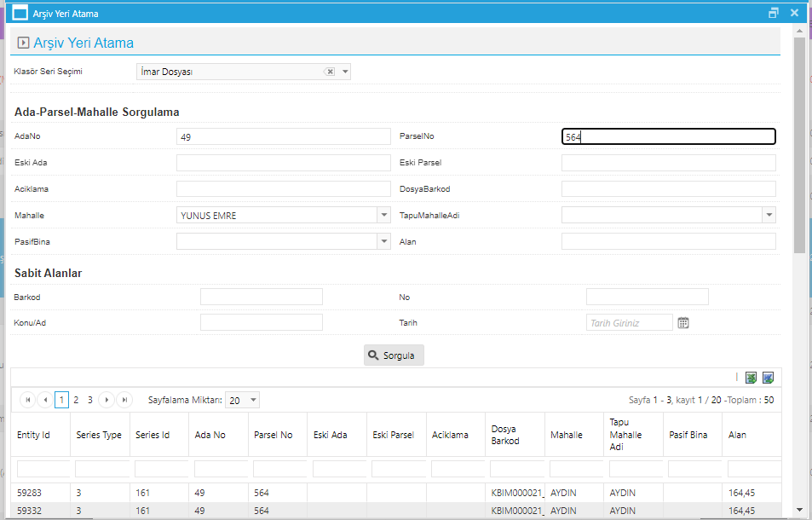Sort by the Series Type column header
812x520 pixels.
(99, 435)
